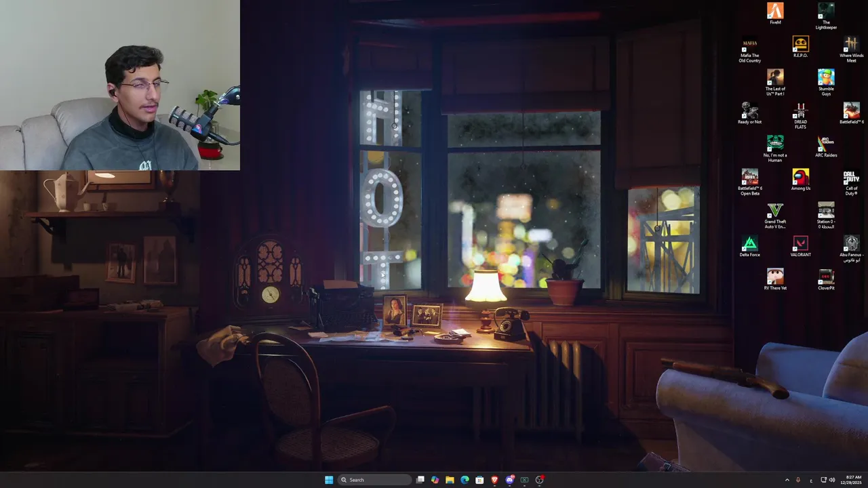Select the ARC Raiders desktop shortcut
The height and width of the screenshot is (488, 868).
coord(826,146)
